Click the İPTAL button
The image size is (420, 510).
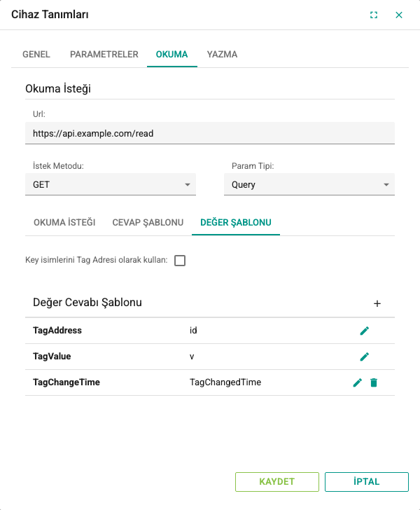[x=366, y=482]
